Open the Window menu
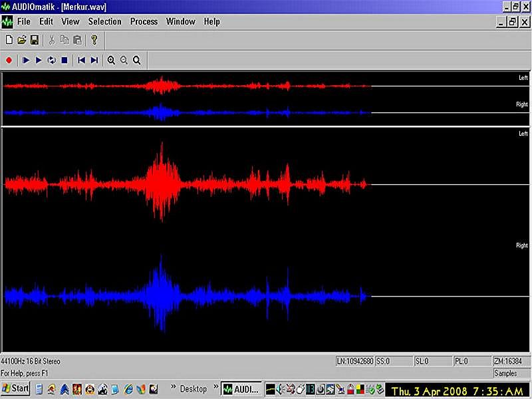 point(180,21)
